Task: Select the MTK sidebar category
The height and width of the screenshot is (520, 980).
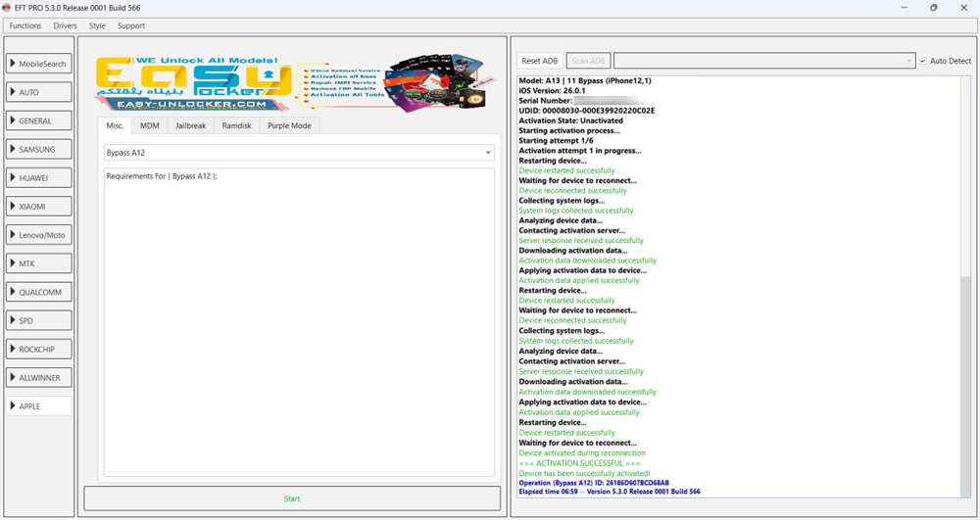Action: pos(39,263)
